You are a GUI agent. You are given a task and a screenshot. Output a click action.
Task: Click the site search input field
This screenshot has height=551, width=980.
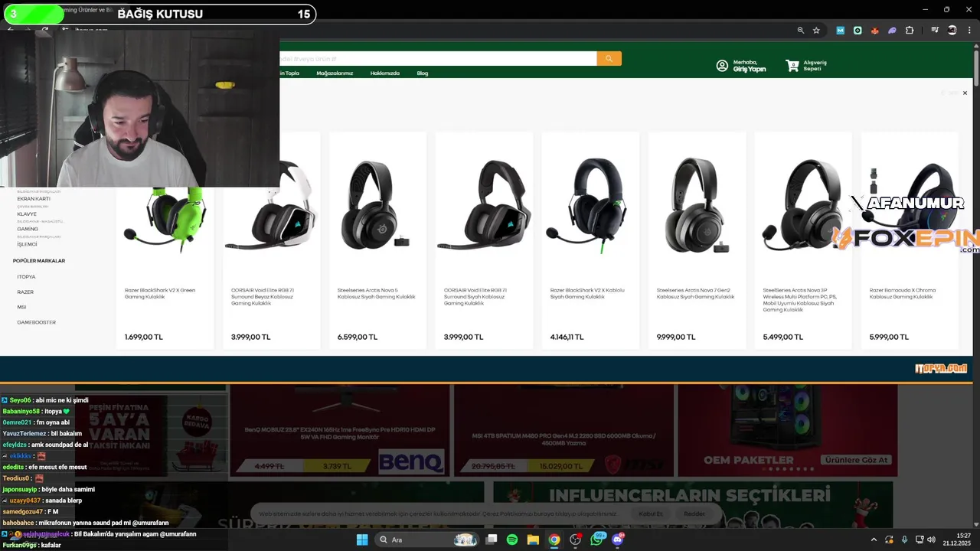(438, 58)
